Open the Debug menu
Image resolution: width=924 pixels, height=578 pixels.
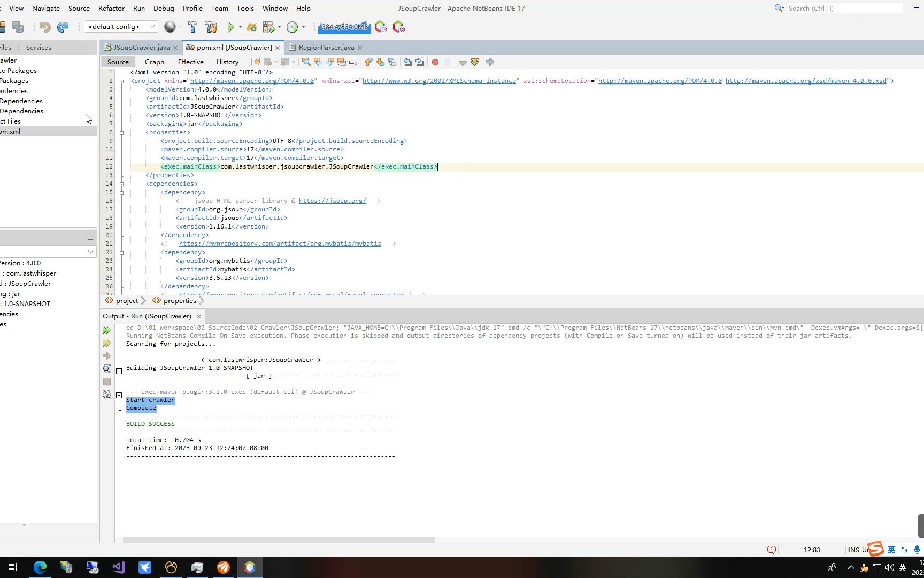pos(164,8)
